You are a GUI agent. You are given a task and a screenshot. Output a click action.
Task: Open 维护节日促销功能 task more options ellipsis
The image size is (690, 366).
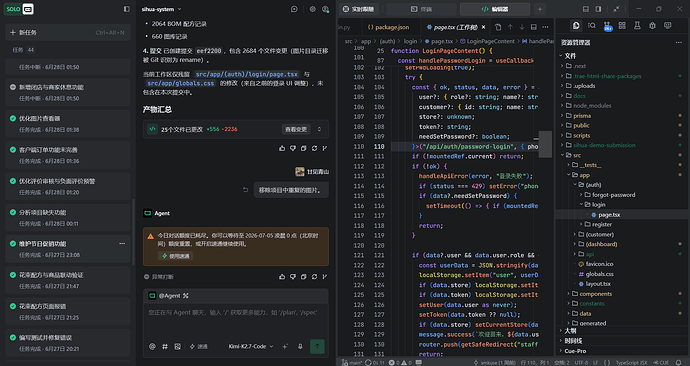click(122, 244)
